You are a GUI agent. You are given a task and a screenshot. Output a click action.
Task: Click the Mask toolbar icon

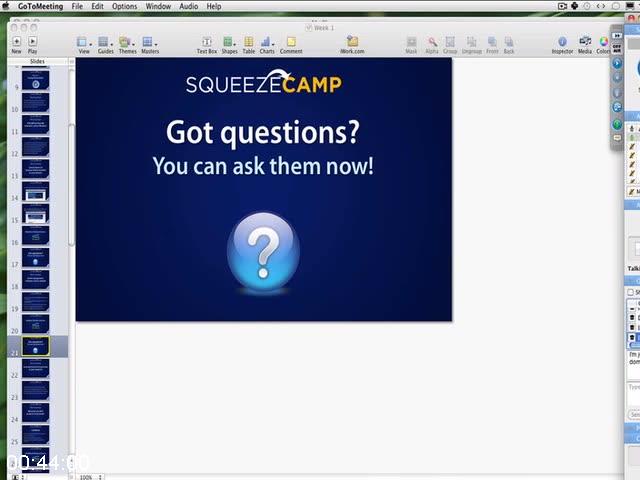click(x=411, y=42)
